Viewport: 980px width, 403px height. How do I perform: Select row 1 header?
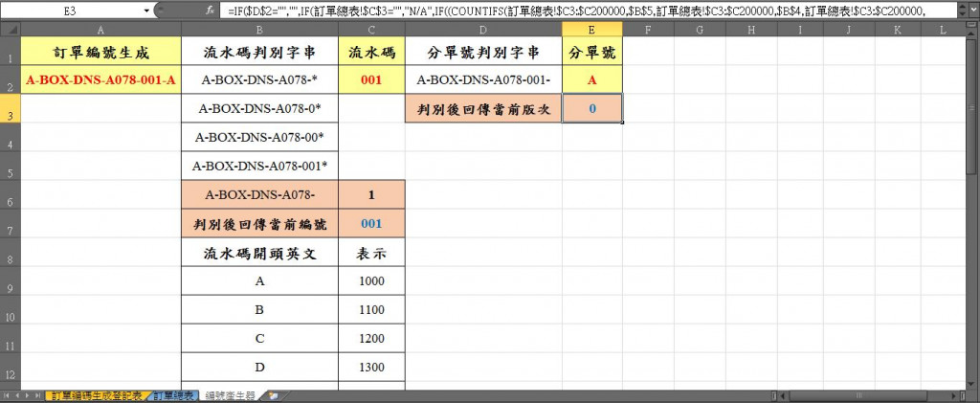pos(11,51)
